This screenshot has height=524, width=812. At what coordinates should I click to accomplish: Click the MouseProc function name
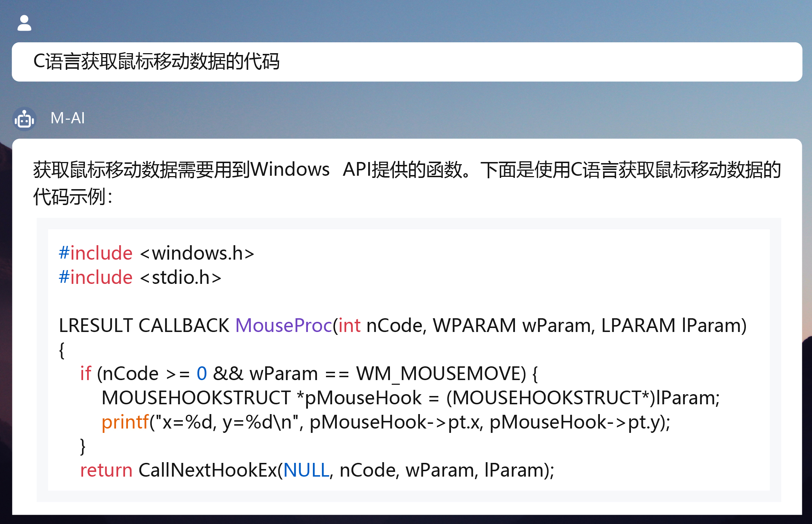284,325
